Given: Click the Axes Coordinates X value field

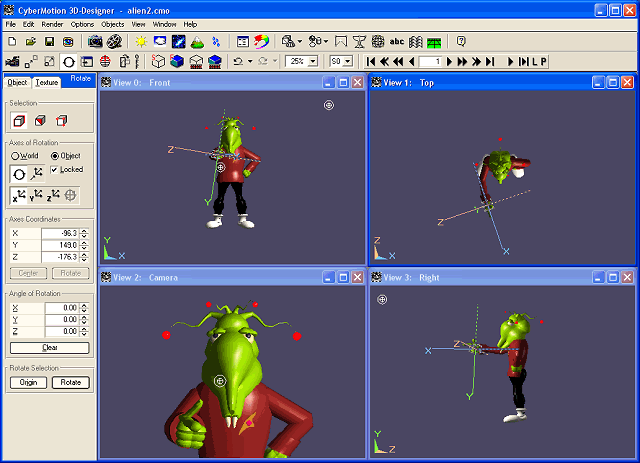Looking at the screenshot, I should (60, 234).
